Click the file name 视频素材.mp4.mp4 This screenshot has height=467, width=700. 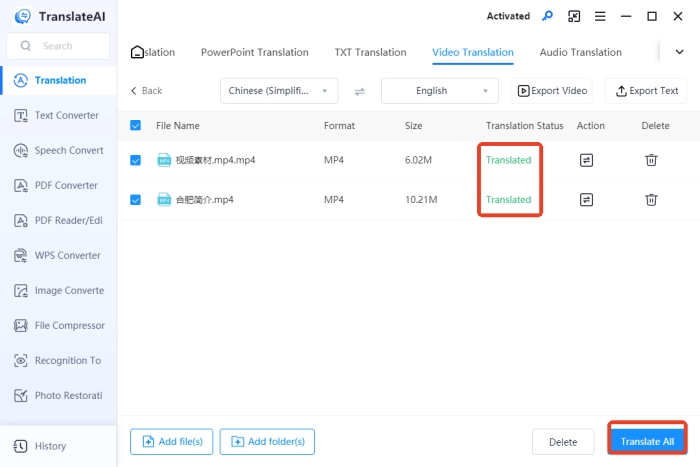[x=215, y=160]
